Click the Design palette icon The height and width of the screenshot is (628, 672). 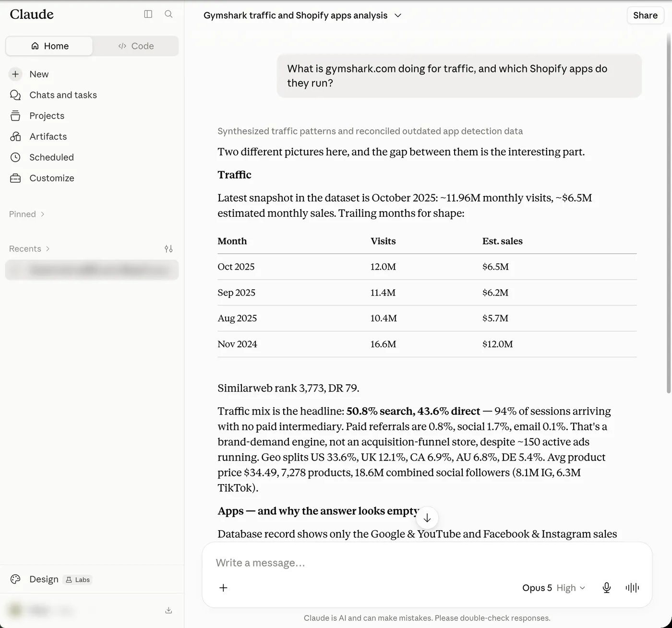(15, 579)
